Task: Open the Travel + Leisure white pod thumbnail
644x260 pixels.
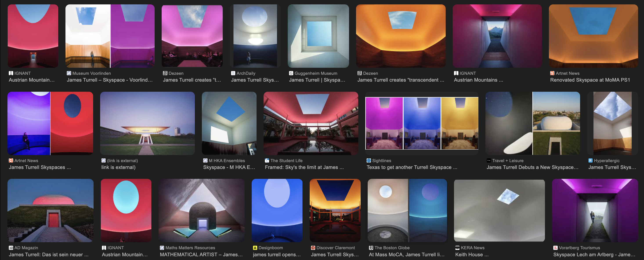Action: click(x=532, y=123)
